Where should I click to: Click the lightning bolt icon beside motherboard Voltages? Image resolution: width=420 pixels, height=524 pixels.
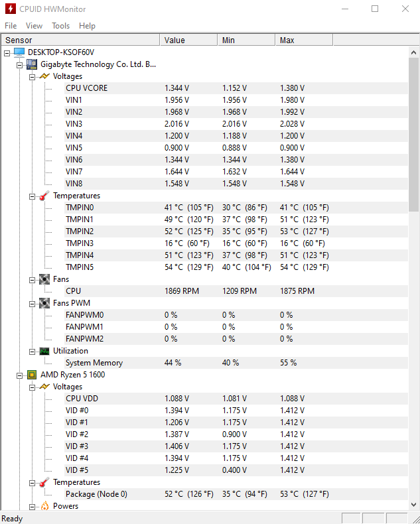(x=44, y=76)
